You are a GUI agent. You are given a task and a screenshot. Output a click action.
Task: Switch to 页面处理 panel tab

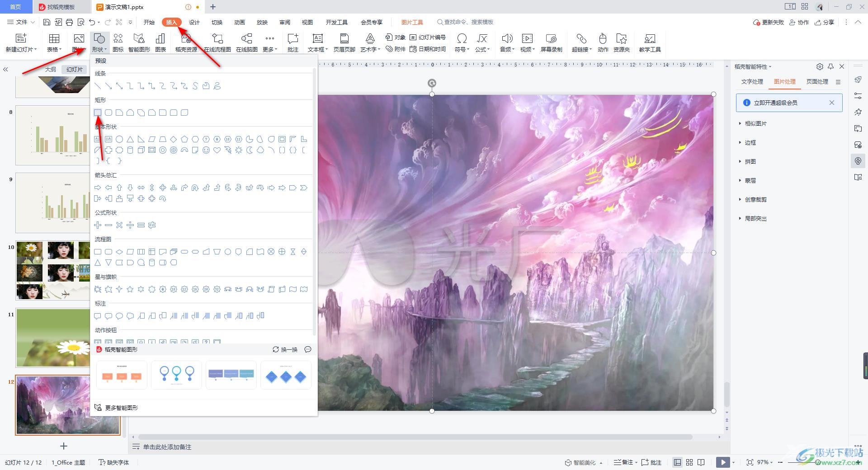pyautogui.click(x=817, y=81)
